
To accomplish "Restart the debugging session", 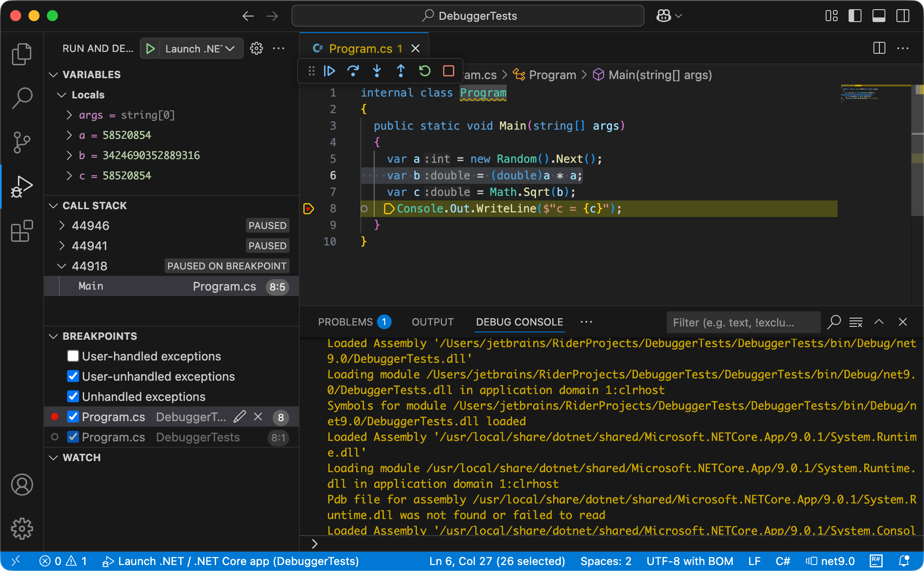I will tap(425, 71).
